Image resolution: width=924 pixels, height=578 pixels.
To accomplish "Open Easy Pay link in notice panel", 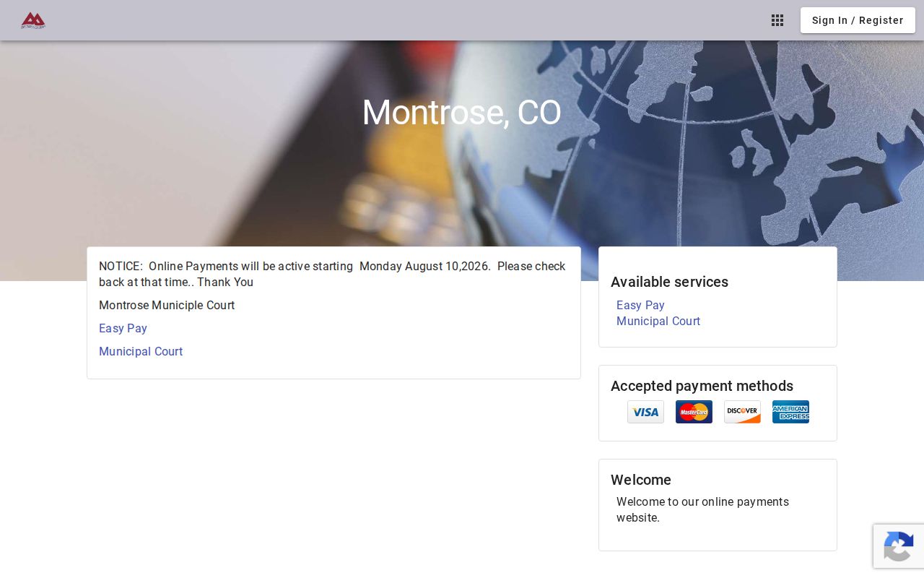I will coord(123,329).
